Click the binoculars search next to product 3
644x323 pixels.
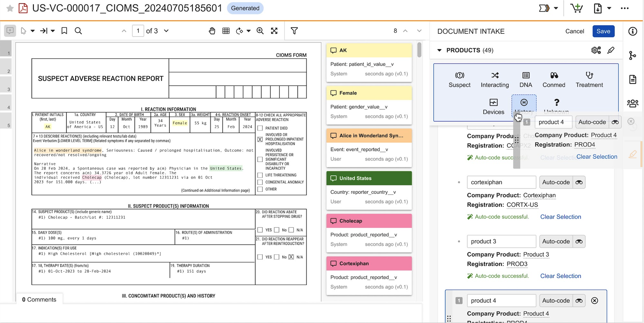(x=579, y=242)
